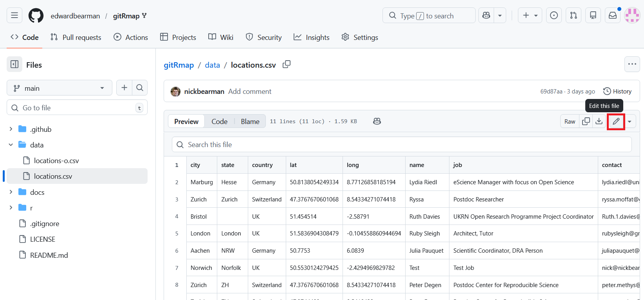This screenshot has width=644, height=300.
Task: Collapse the data folder in tree
Action: (x=11, y=145)
